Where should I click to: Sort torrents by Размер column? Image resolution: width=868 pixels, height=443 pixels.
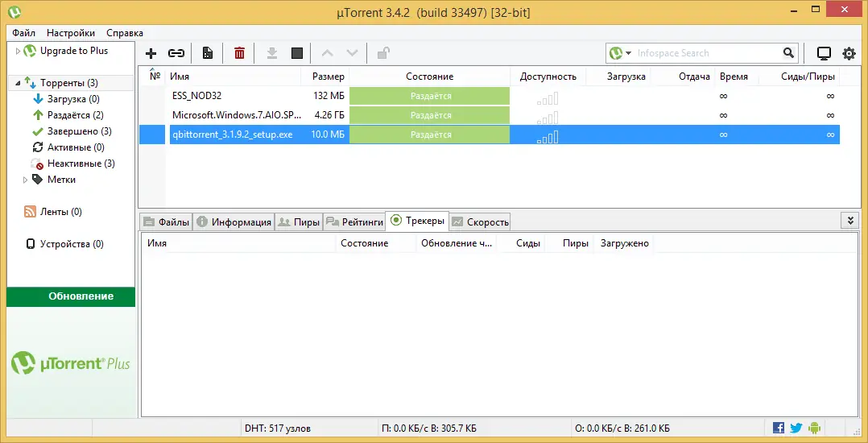pos(325,77)
